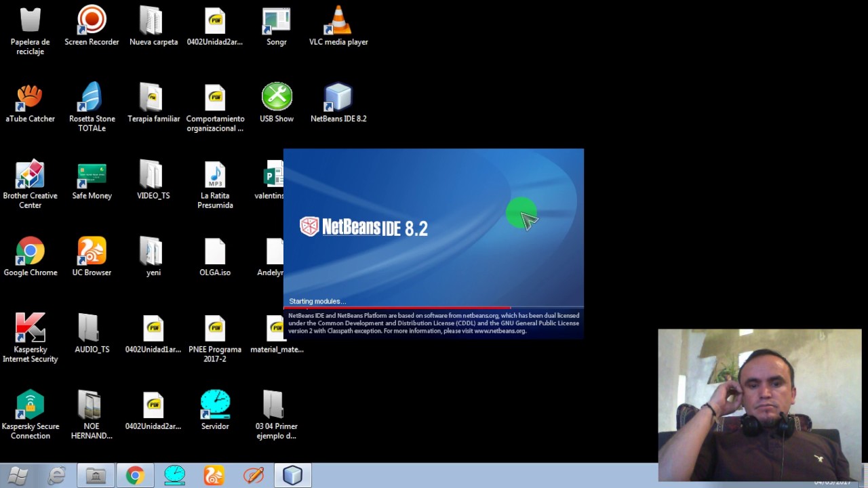
Task: Click the 'Starting modules...' status text
Action: coord(317,301)
